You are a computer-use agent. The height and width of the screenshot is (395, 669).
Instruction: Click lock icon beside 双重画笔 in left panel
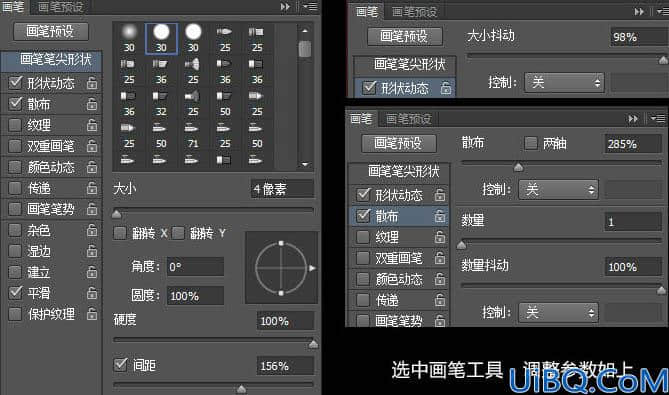tap(92, 146)
